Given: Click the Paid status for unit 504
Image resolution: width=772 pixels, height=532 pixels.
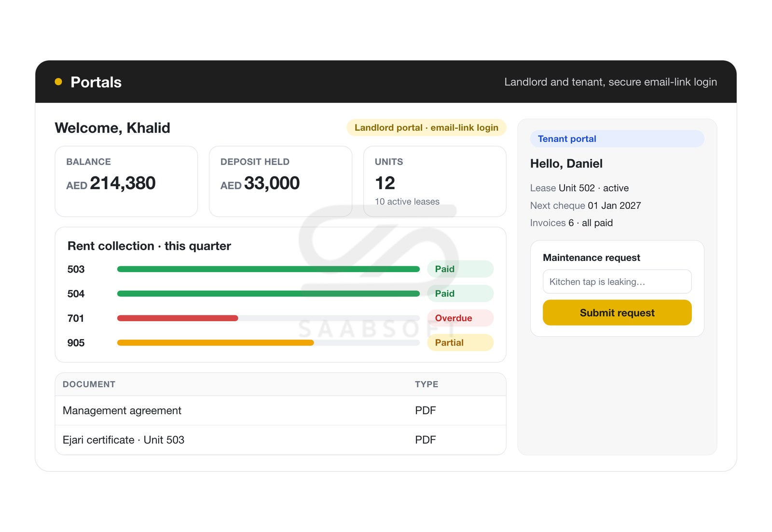Looking at the screenshot, I should (460, 294).
